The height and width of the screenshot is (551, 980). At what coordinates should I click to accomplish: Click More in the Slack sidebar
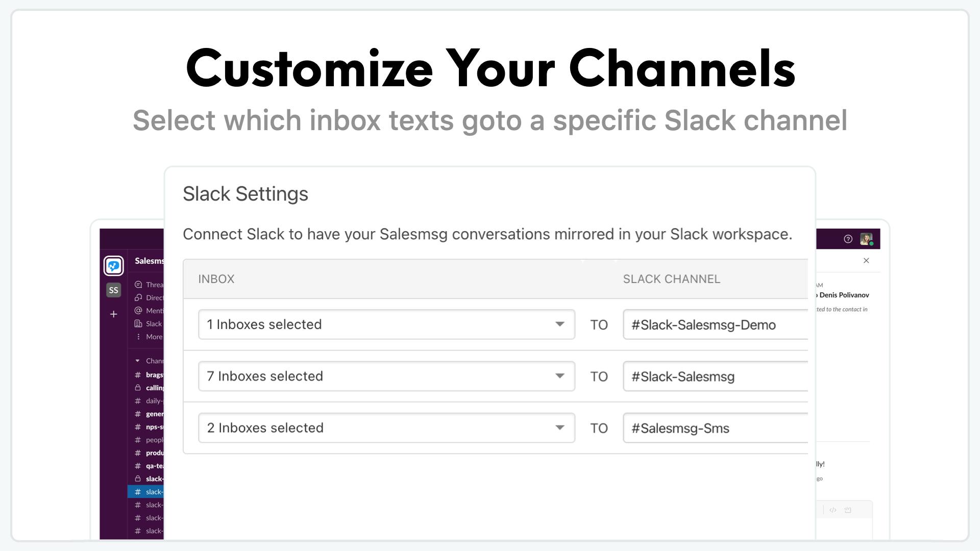(x=149, y=337)
